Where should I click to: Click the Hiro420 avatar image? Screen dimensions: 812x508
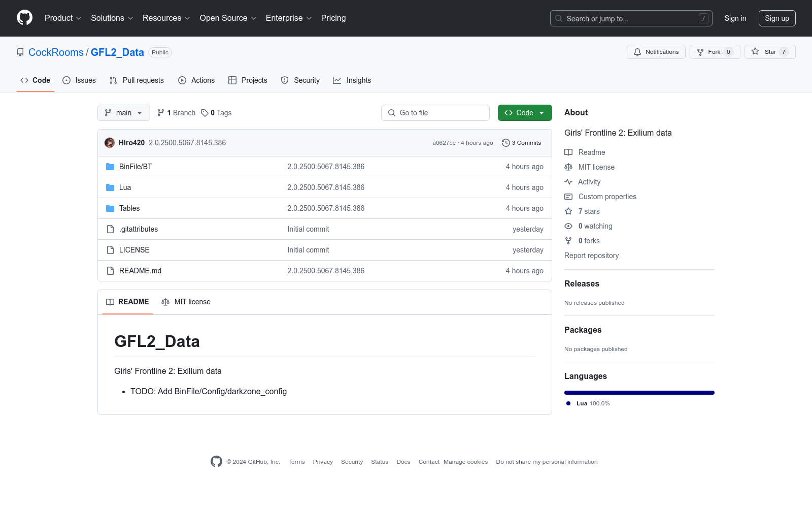pyautogui.click(x=110, y=143)
